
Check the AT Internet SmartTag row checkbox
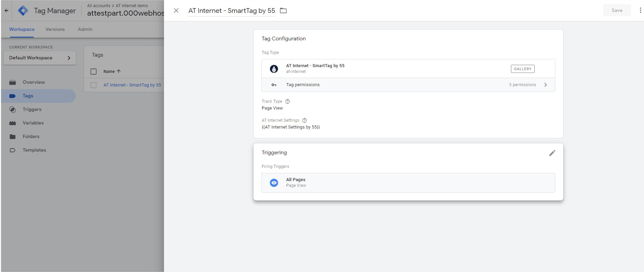coord(94,85)
